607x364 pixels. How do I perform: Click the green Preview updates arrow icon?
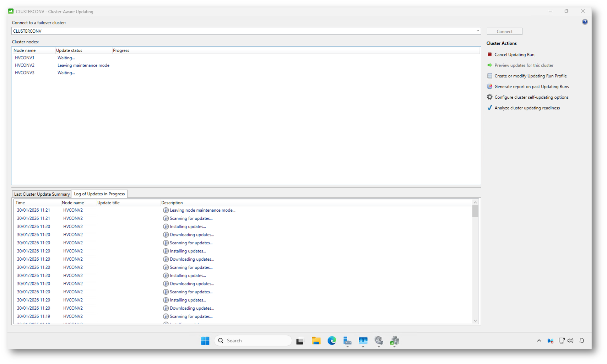(489, 65)
